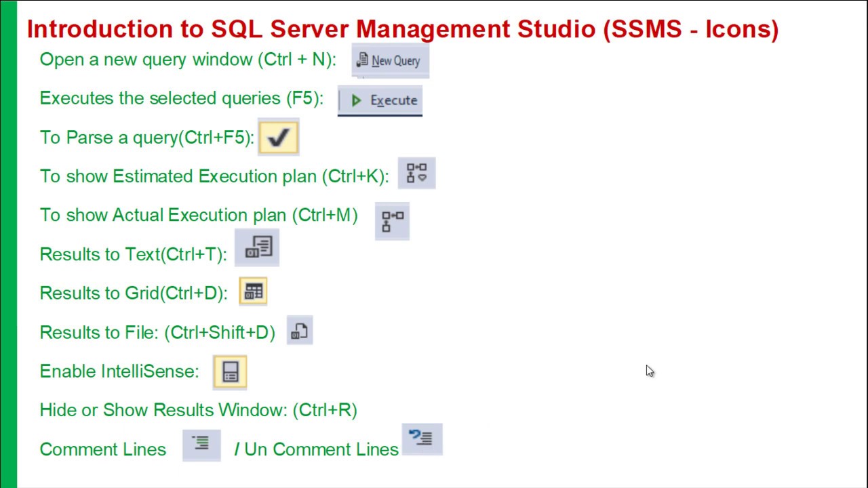
Task: Select the Results to Text icon
Action: [x=257, y=247]
